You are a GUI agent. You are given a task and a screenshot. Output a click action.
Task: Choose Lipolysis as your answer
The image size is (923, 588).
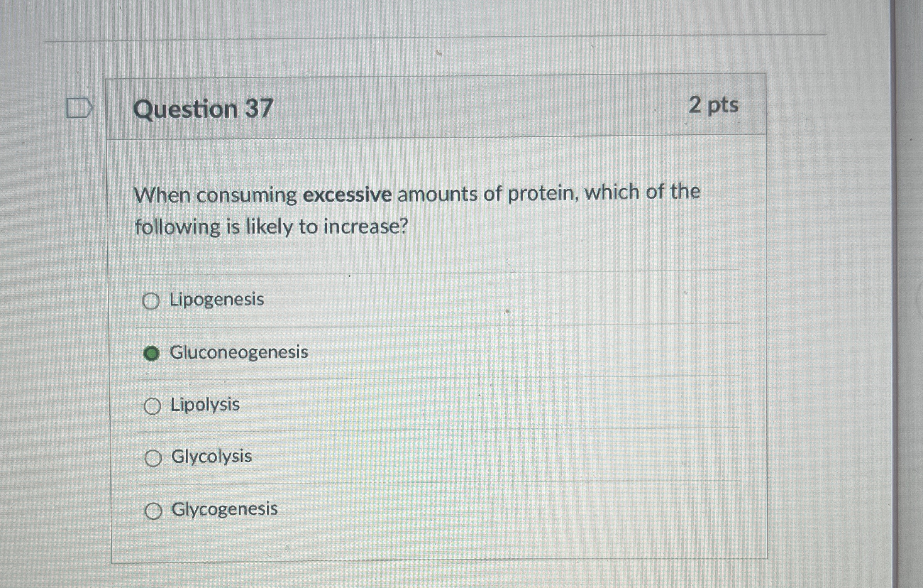point(153,406)
